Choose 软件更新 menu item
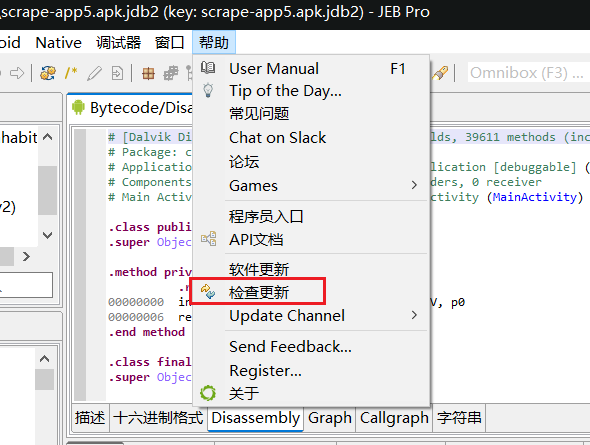The width and height of the screenshot is (590, 445). tap(310, 269)
